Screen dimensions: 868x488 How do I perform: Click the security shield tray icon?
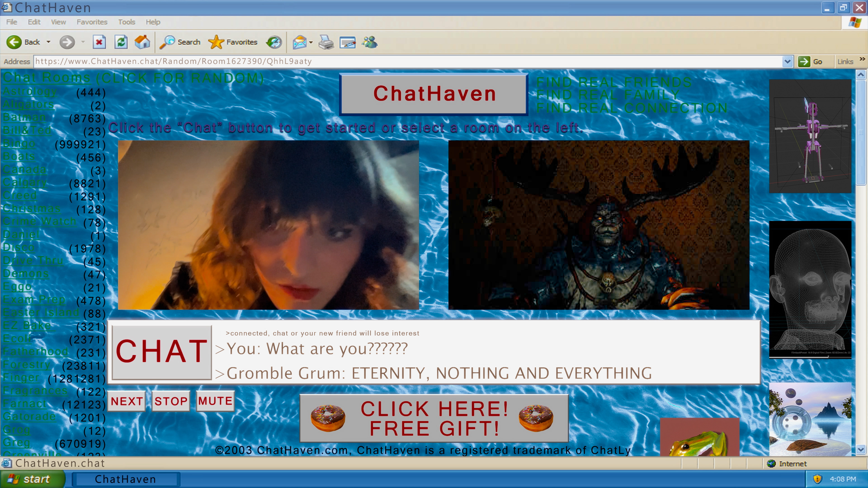point(817,479)
